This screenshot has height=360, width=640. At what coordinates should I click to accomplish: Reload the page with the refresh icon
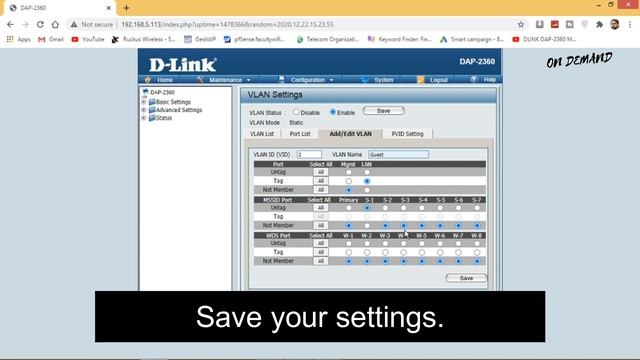pyautogui.click(x=40, y=24)
